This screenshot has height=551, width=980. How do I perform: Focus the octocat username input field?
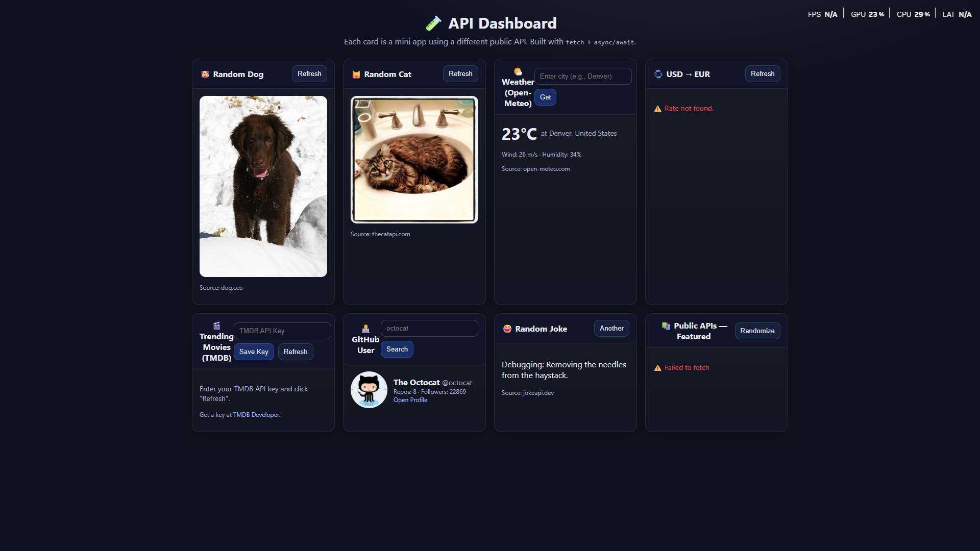[429, 329]
